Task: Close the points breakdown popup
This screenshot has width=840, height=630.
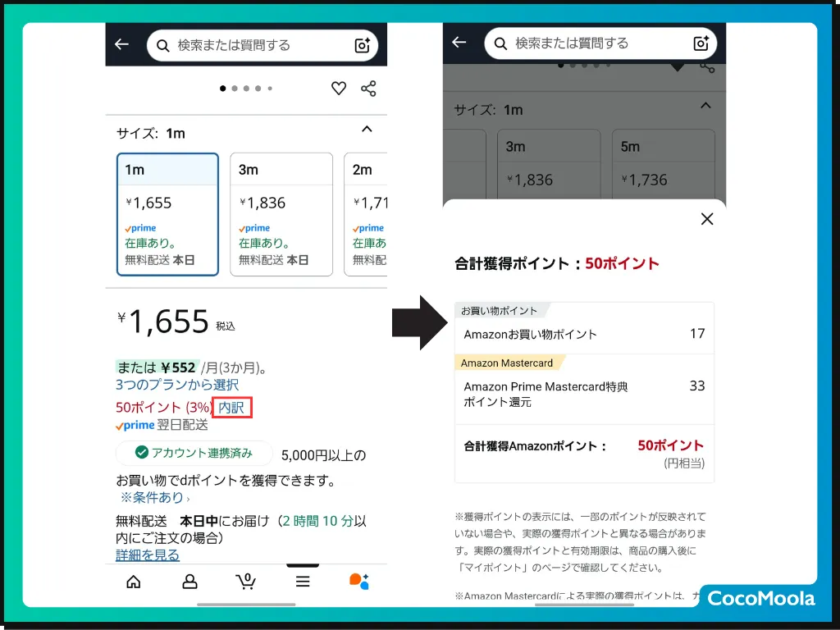Action: (707, 218)
